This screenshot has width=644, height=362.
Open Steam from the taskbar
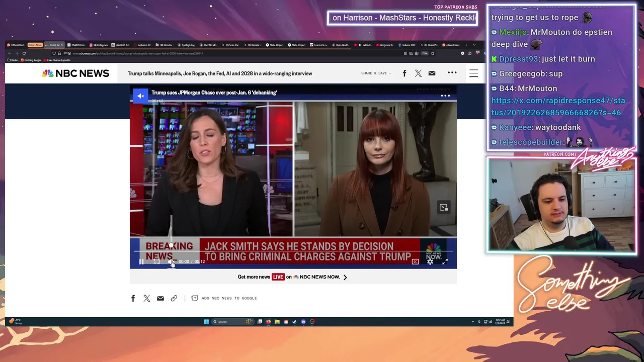coord(294,322)
